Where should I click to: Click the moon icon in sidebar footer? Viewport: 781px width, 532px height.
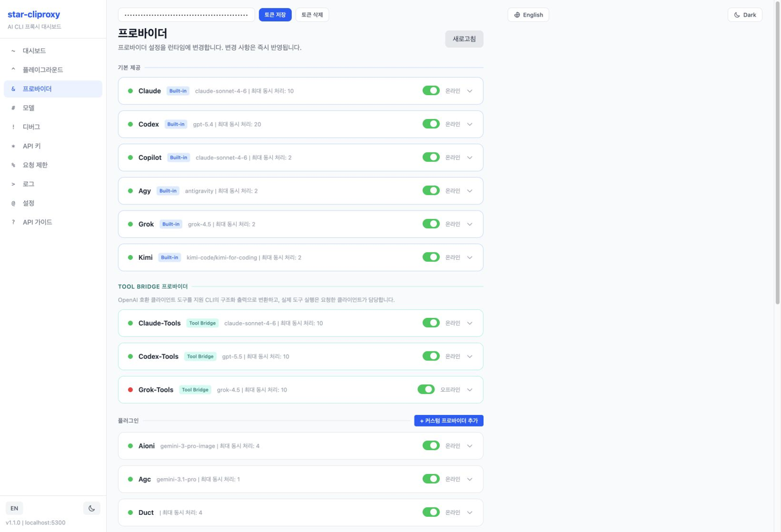[92, 508]
